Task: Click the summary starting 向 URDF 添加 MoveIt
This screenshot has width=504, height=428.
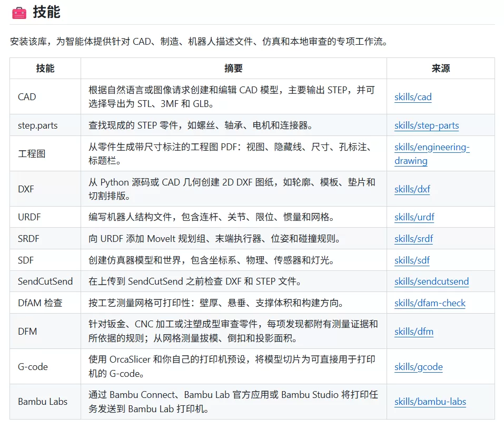Action: (x=214, y=239)
